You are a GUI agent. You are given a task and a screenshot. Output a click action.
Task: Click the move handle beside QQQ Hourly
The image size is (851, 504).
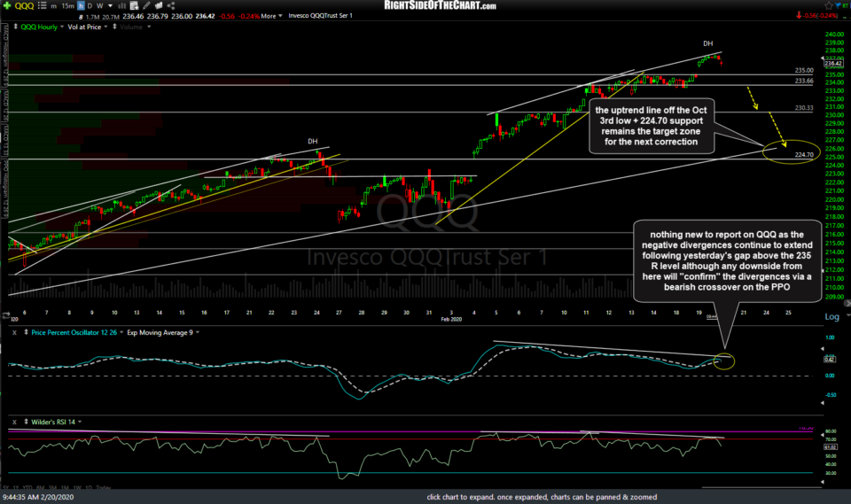point(15,27)
